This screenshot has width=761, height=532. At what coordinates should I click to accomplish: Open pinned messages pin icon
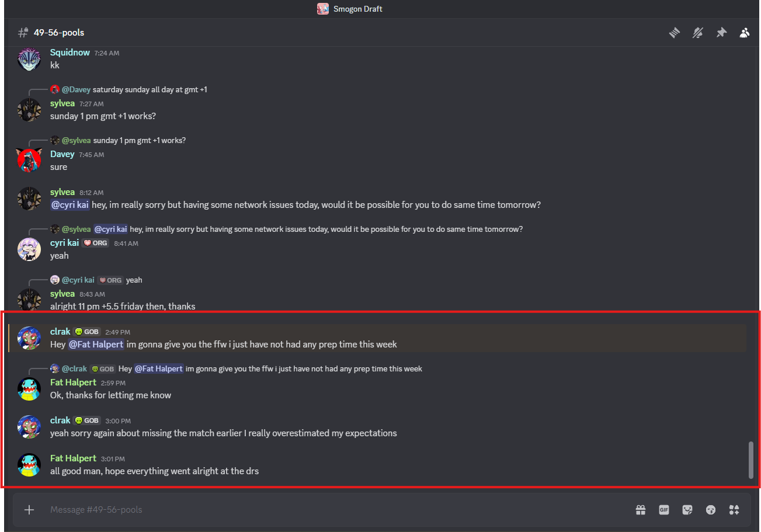(721, 33)
